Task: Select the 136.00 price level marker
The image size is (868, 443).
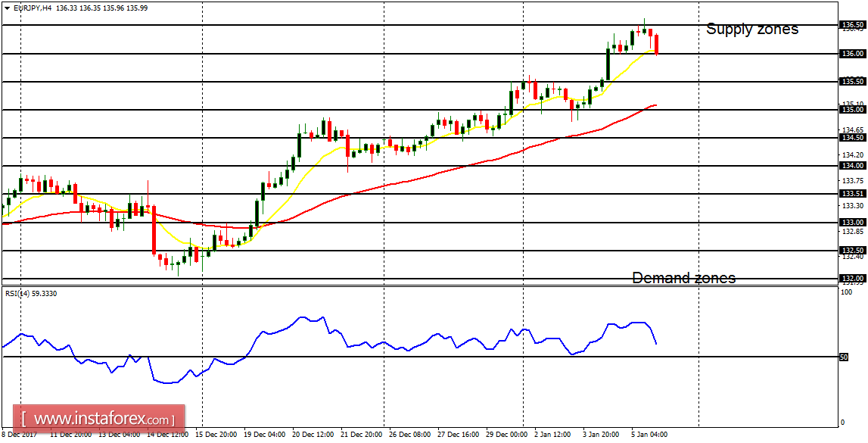Action: click(x=854, y=54)
